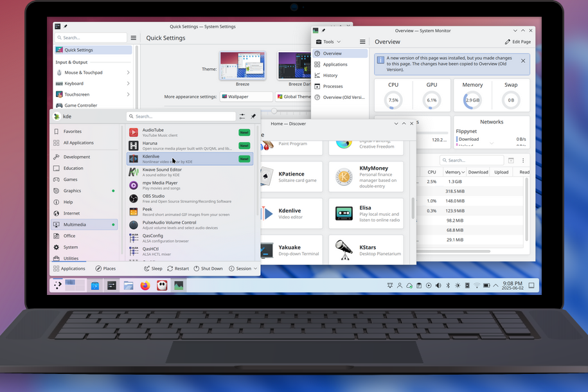This screenshot has height=392, width=588.
Task: Open the System Settings hamburger menu
Action: pos(134,38)
